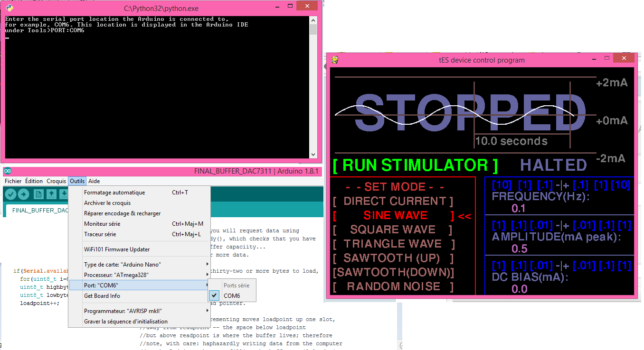Click the Open sketch up-arrow toolbar icon
This screenshot has height=350, width=644.
click(x=51, y=194)
